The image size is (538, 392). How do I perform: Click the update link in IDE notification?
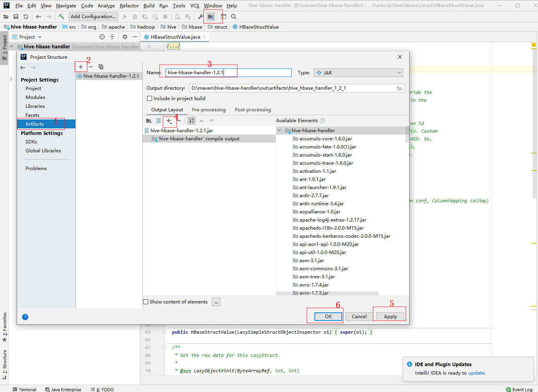coord(476,373)
